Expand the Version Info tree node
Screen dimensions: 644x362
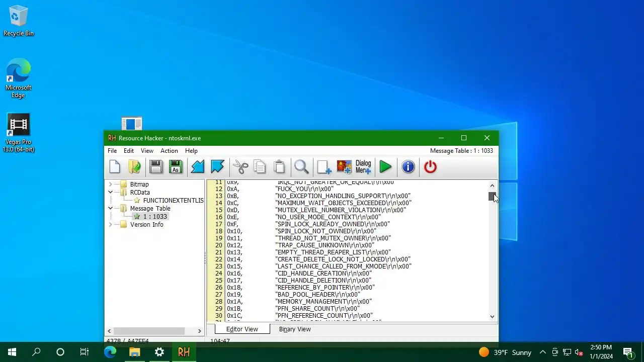tap(110, 225)
